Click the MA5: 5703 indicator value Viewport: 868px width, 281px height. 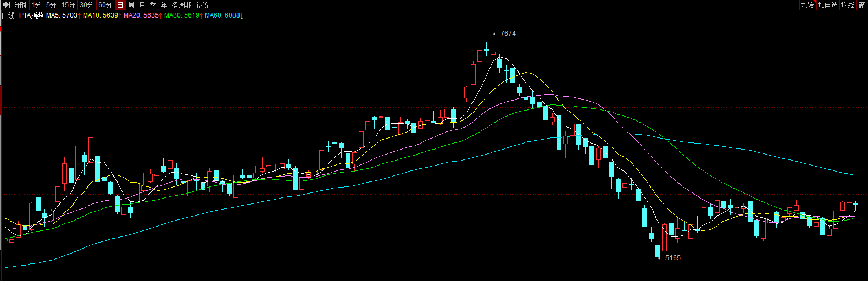pyautogui.click(x=62, y=15)
